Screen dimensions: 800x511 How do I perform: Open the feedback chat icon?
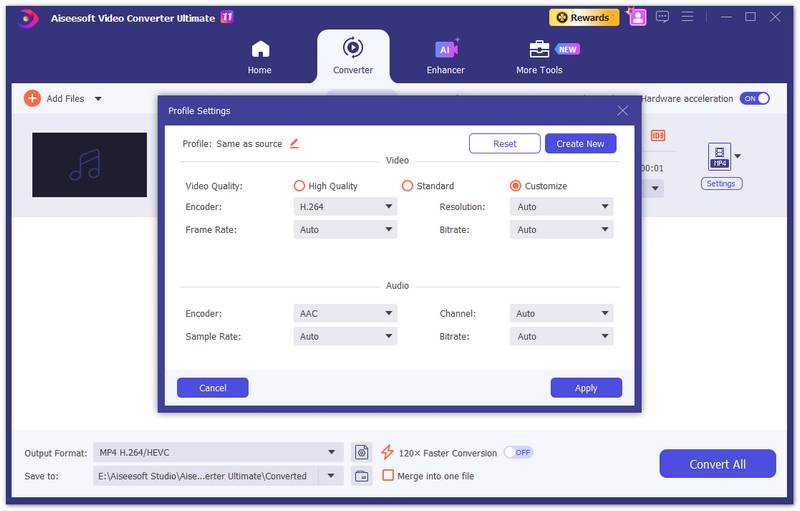(661, 17)
